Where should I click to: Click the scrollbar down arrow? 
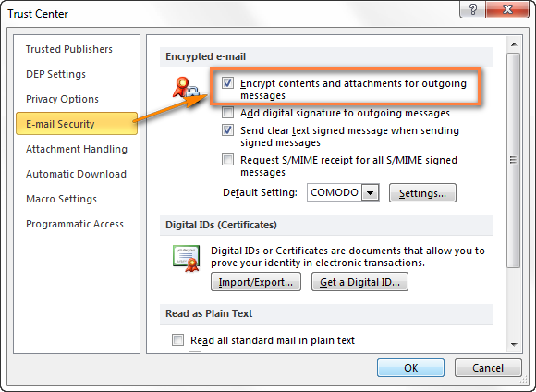514,345
